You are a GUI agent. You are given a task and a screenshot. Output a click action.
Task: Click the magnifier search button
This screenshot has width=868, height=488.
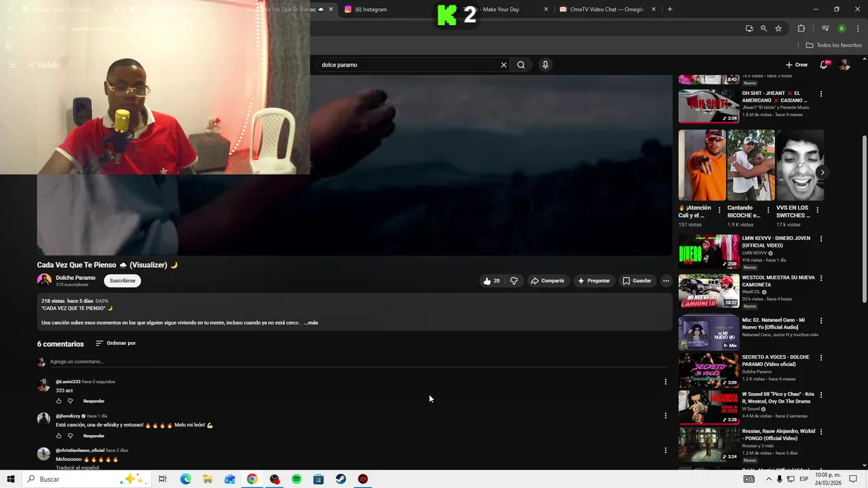coord(521,65)
